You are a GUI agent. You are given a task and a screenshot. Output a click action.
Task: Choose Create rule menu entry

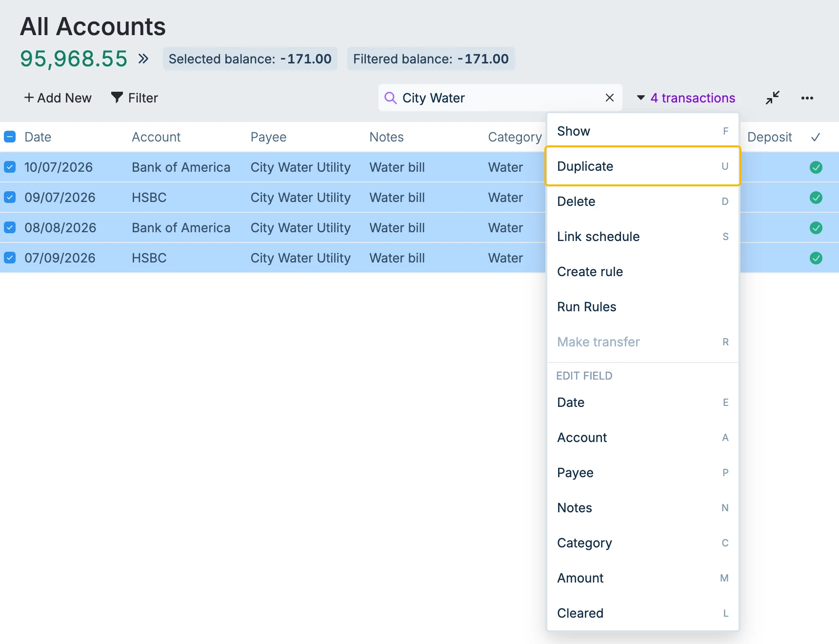[643, 272]
